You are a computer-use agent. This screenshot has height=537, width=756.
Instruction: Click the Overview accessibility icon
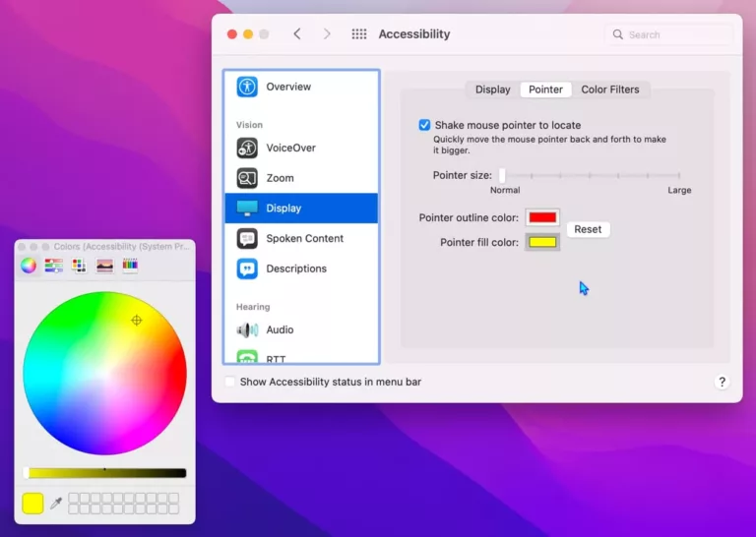pos(247,87)
